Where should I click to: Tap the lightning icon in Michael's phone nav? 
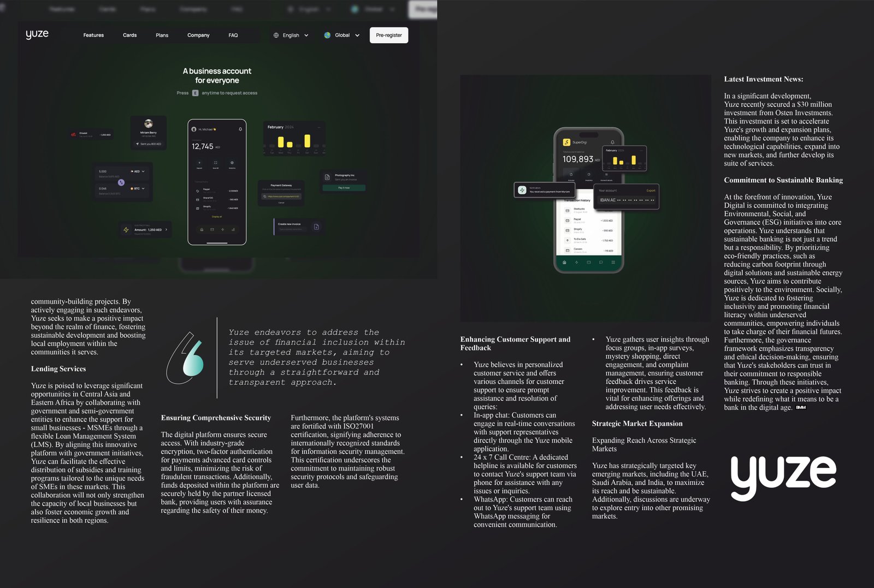pyautogui.click(x=222, y=229)
